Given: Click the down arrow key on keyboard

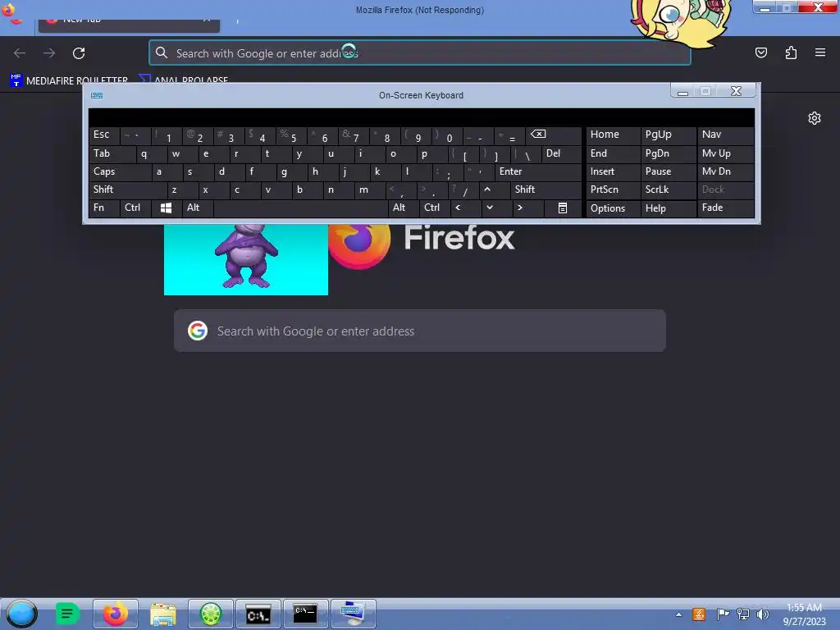Looking at the screenshot, I should pyautogui.click(x=496, y=208).
